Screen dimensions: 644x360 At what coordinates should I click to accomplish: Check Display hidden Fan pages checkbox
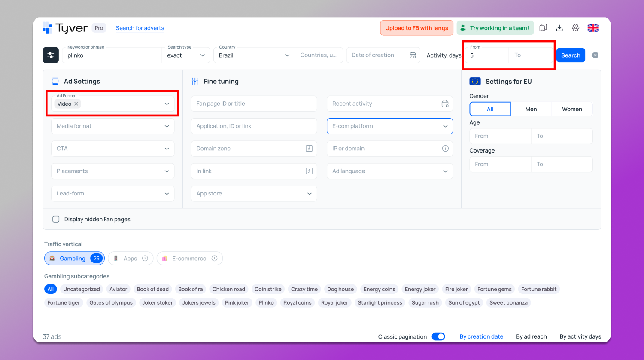pyautogui.click(x=56, y=219)
